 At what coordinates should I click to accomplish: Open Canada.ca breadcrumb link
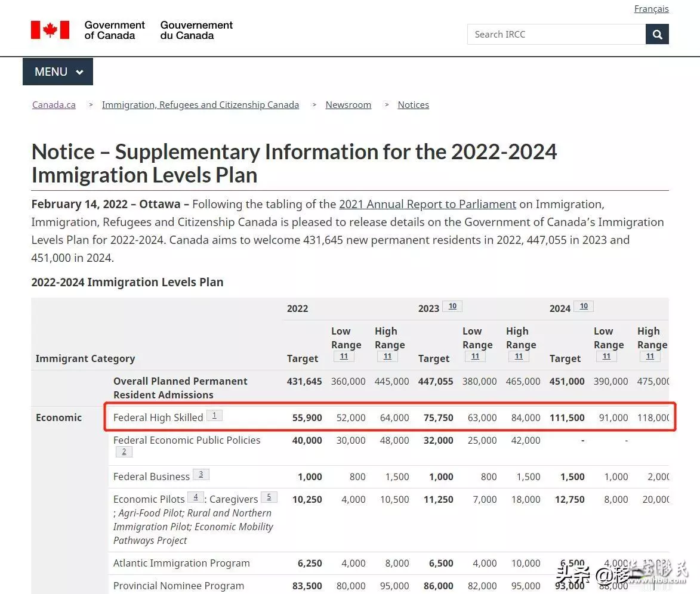(54, 105)
